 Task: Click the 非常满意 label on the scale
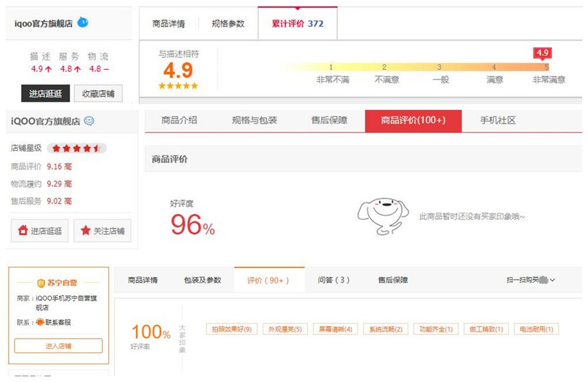click(549, 79)
